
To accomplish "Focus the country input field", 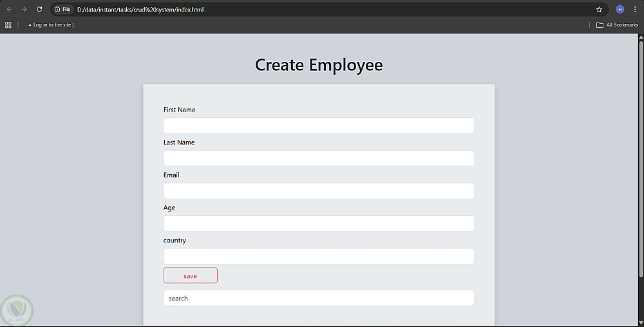I will click(319, 256).
